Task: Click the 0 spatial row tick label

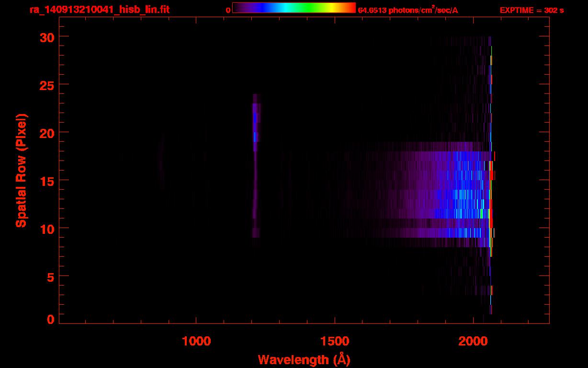Action: coord(51,319)
